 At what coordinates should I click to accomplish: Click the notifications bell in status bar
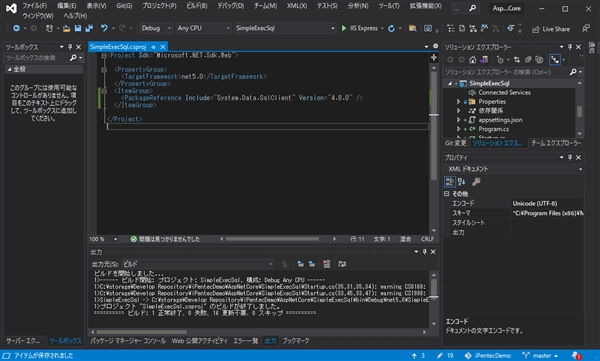click(576, 356)
